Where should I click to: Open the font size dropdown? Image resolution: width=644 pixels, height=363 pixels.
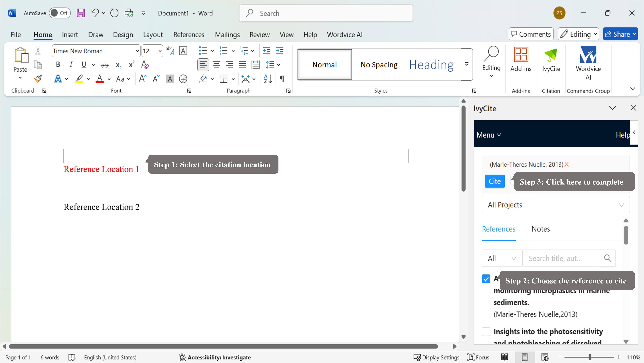click(x=160, y=51)
